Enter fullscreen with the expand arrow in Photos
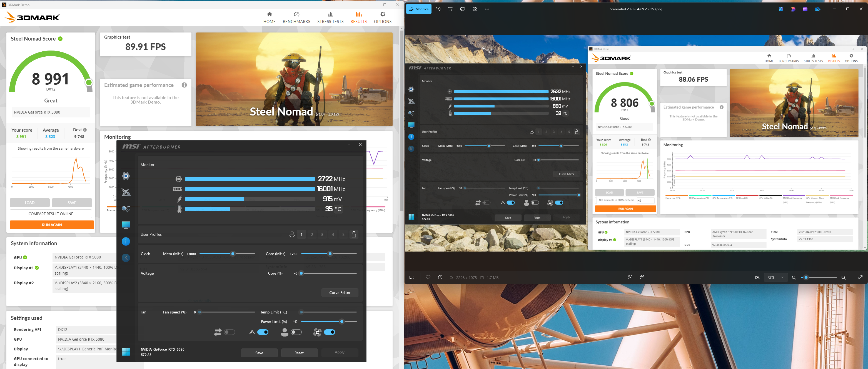868x369 pixels. click(x=860, y=277)
